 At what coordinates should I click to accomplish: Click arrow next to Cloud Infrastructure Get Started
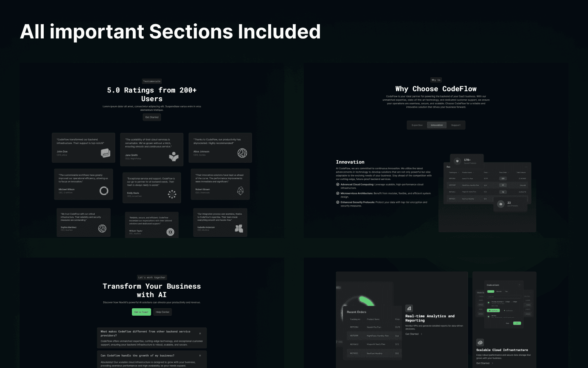[x=492, y=363]
